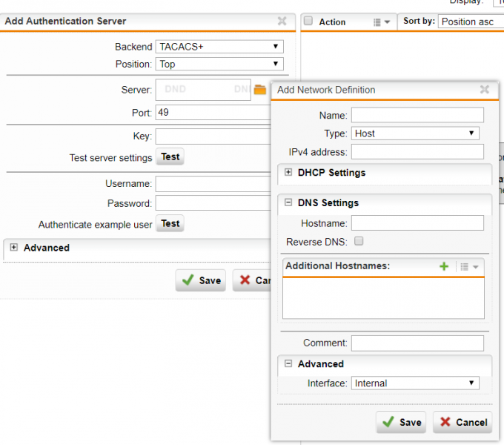Cancel the Add Network Definition dialog
This screenshot has width=504, height=445.
pyautogui.click(x=462, y=422)
